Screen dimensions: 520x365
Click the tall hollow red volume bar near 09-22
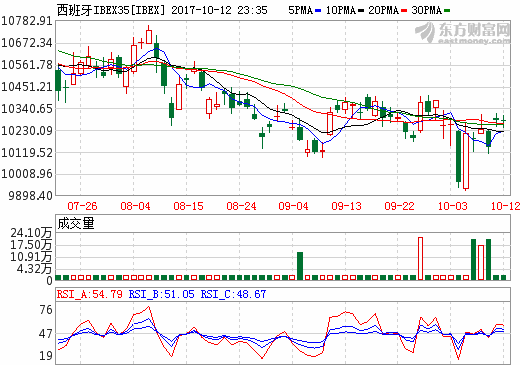point(420,259)
